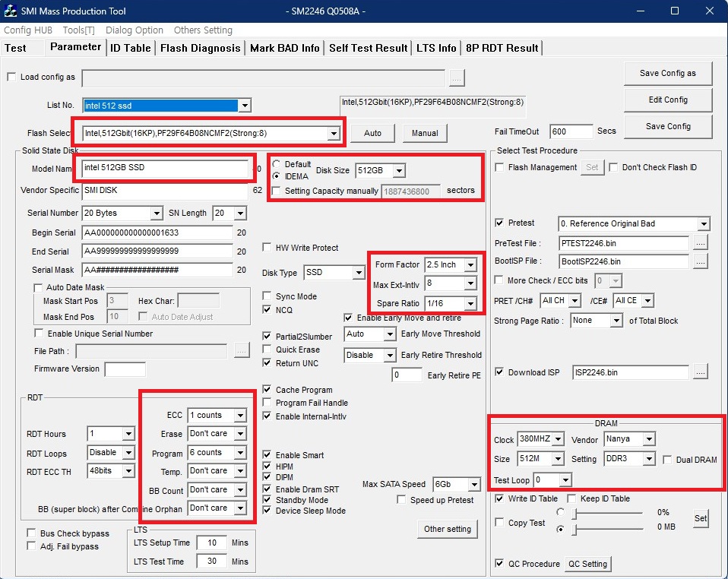Image resolution: width=728 pixels, height=579 pixels.
Task: Open the Others Setting menu
Action: tap(203, 30)
